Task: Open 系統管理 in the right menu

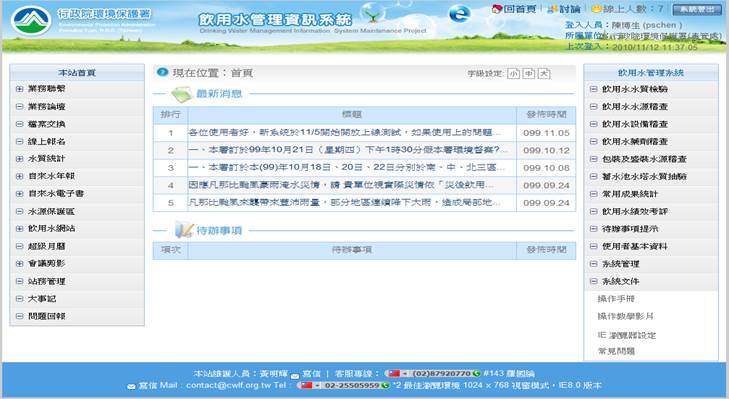Action: pos(621,264)
